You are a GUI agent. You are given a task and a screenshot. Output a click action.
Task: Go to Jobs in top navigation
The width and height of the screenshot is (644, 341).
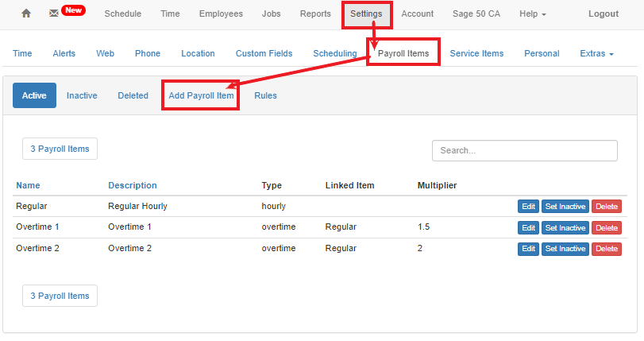coord(271,14)
